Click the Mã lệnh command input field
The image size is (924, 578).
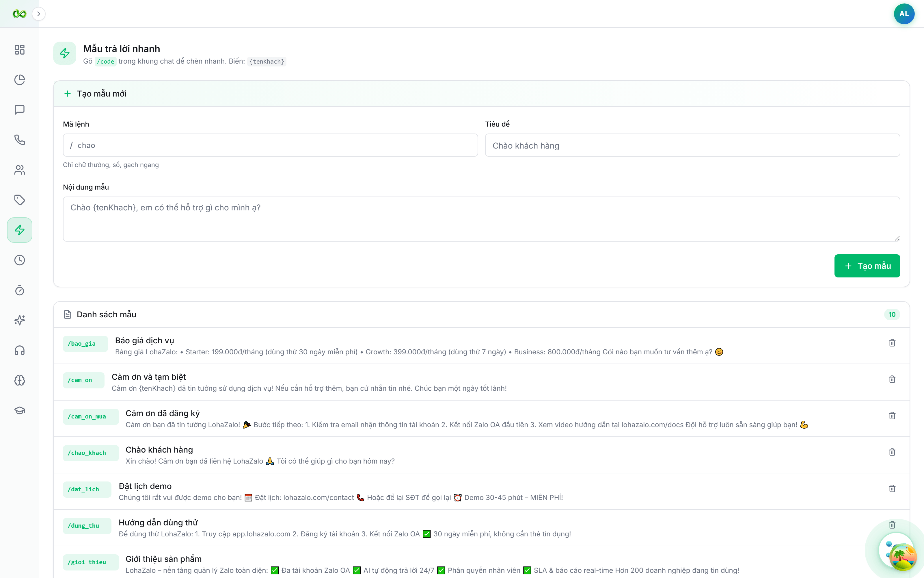(270, 145)
